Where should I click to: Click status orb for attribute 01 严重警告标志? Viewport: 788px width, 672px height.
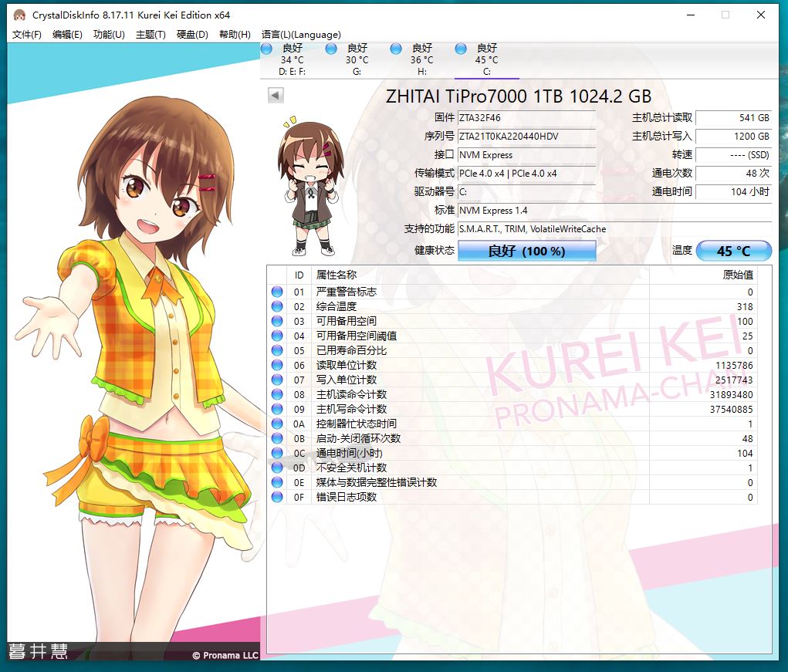click(x=277, y=292)
